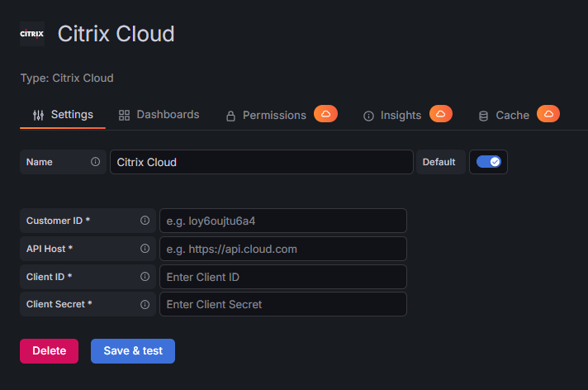Click the Client Secret input field
This screenshot has height=390, width=588.
point(283,304)
